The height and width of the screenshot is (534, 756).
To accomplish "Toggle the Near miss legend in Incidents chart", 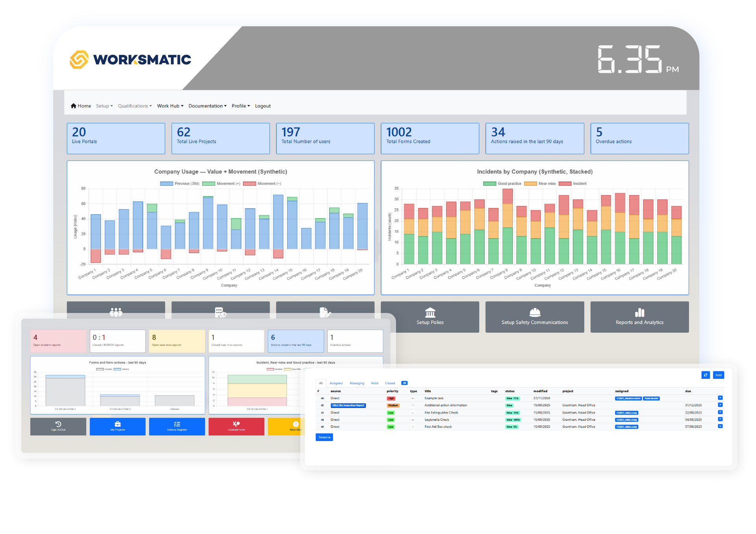I will click(x=540, y=184).
